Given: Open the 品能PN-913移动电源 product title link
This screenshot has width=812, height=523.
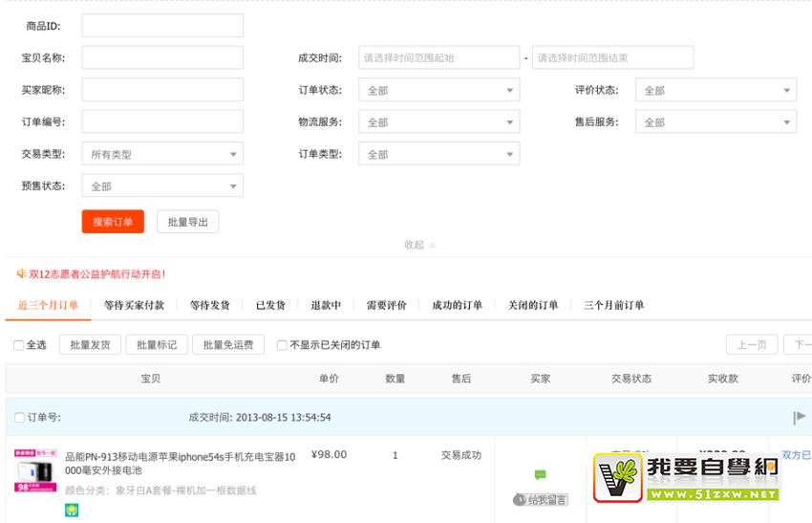Looking at the screenshot, I should [180, 464].
